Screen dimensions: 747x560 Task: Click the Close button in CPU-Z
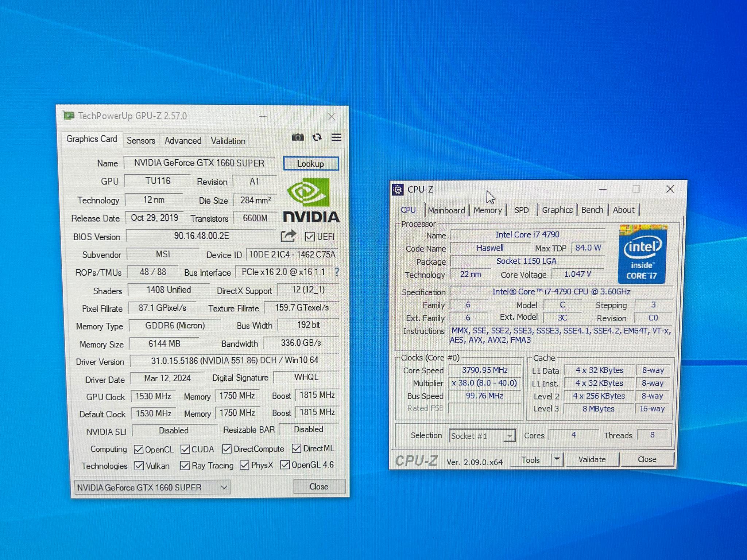tap(647, 459)
